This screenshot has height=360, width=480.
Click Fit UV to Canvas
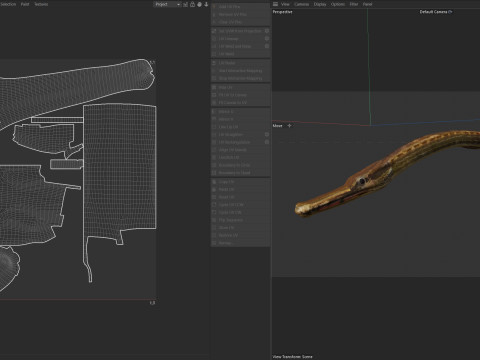240,95
